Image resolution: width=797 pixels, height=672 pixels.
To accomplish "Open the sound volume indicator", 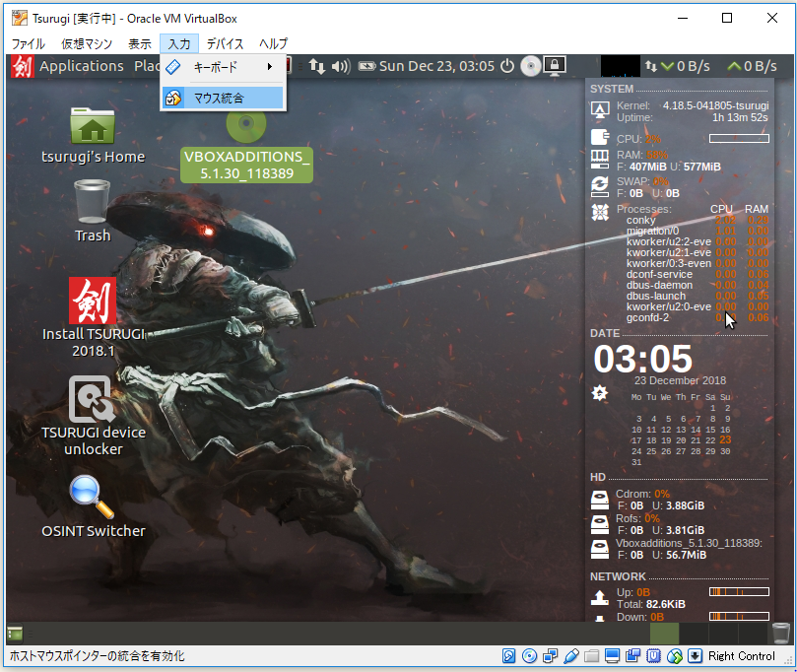I will [341, 66].
